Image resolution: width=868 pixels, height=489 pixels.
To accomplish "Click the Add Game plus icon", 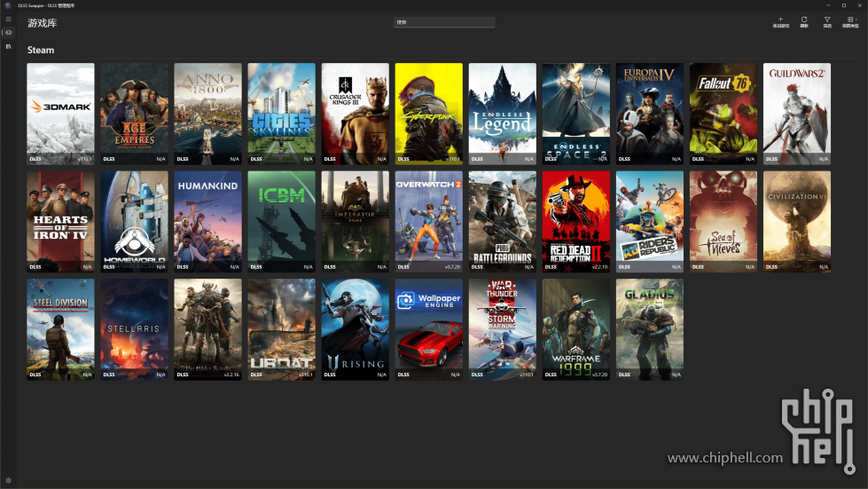I will pos(780,21).
